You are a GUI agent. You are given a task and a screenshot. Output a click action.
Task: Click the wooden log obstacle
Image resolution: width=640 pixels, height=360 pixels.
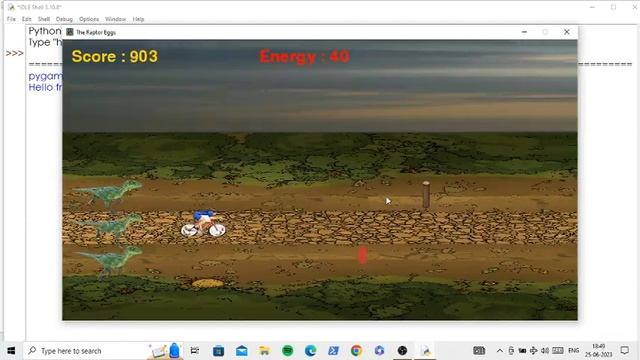coord(426,195)
